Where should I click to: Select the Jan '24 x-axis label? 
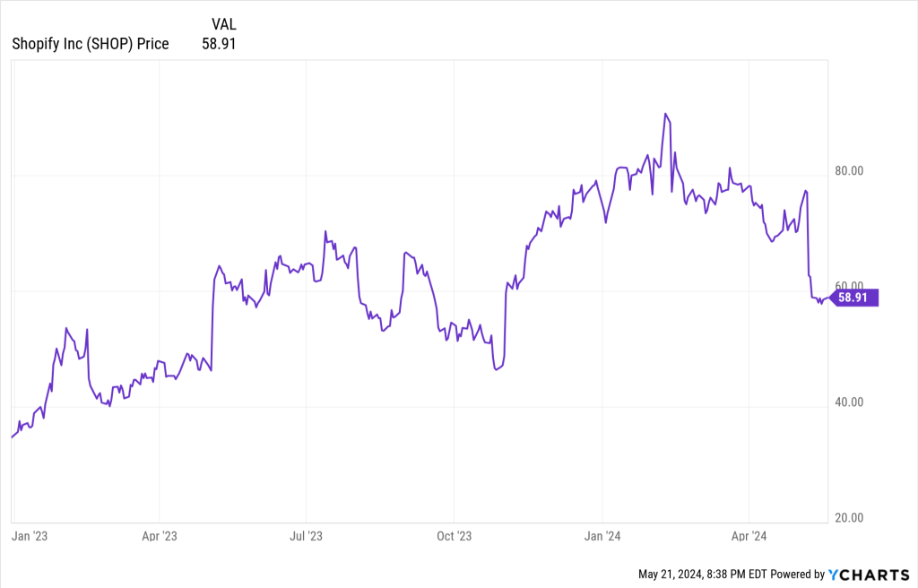click(602, 536)
